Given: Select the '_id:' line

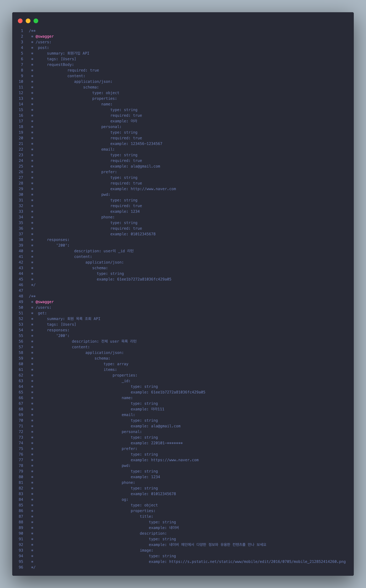Looking at the screenshot, I should (126, 381).
